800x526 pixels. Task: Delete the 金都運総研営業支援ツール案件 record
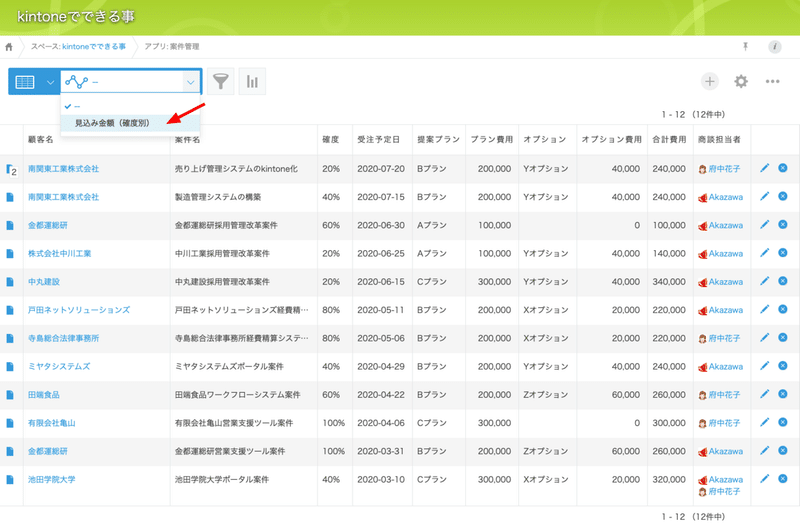[783, 450]
